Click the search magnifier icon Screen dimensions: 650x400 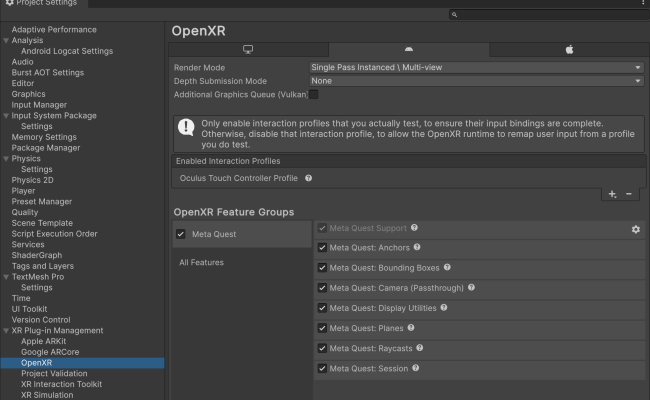click(454, 15)
